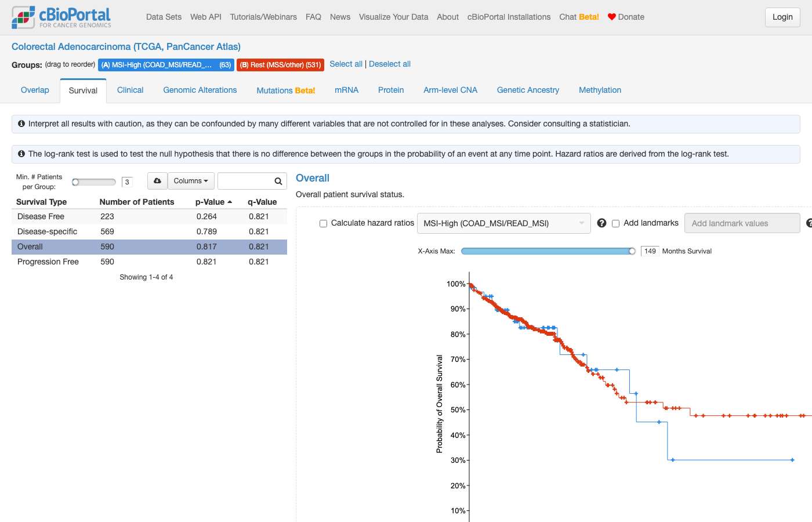Toggle Calculate hazard ratios checkbox
This screenshot has height=522, width=812.
click(x=324, y=223)
